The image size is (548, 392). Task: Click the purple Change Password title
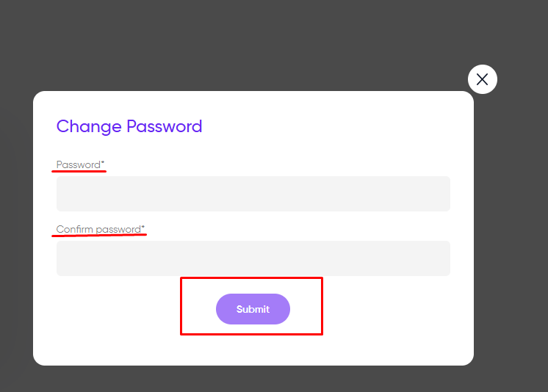pos(129,126)
